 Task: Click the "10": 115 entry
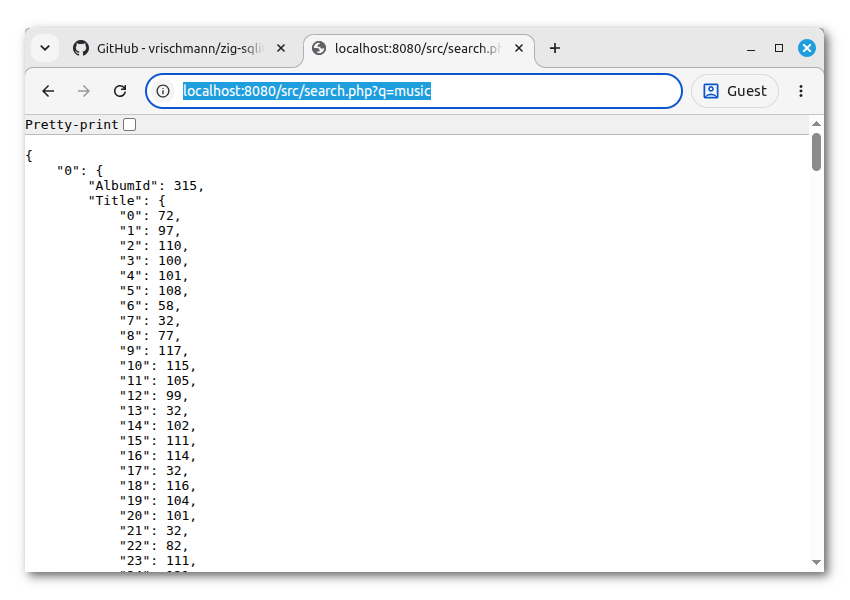click(x=157, y=366)
